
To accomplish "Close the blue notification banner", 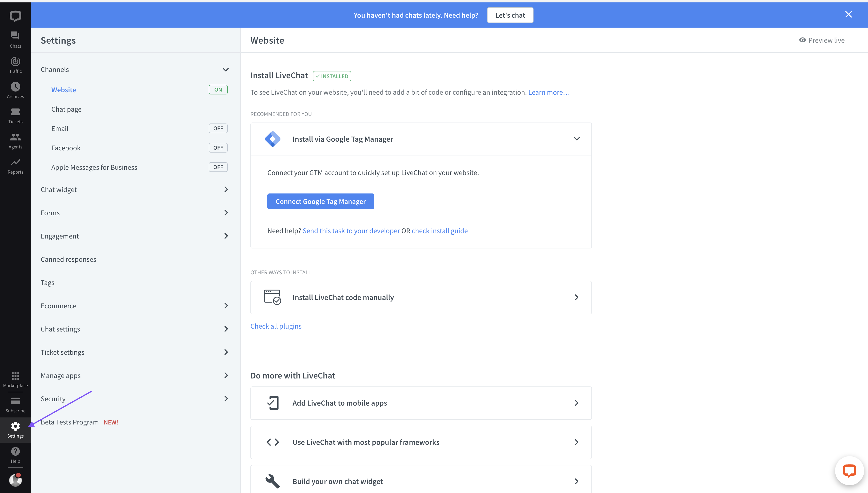I will pyautogui.click(x=848, y=15).
